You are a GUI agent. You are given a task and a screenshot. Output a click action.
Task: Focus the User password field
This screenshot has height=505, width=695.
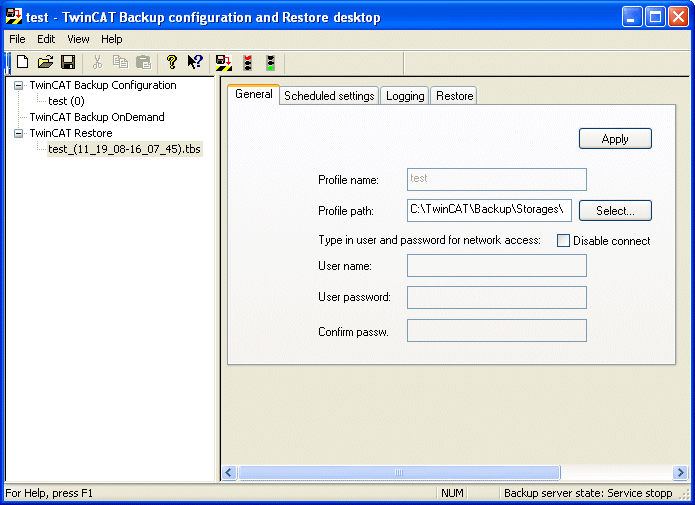pos(497,297)
